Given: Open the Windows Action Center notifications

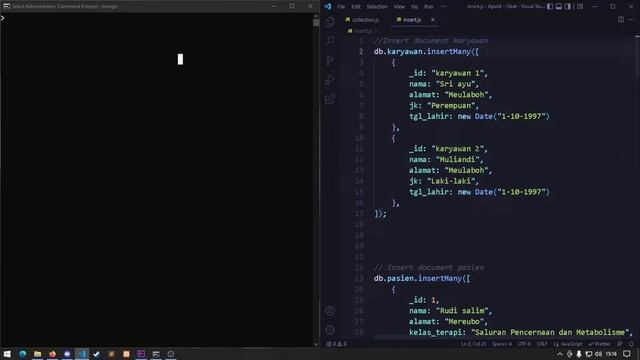Looking at the screenshot, I should [x=627, y=354].
